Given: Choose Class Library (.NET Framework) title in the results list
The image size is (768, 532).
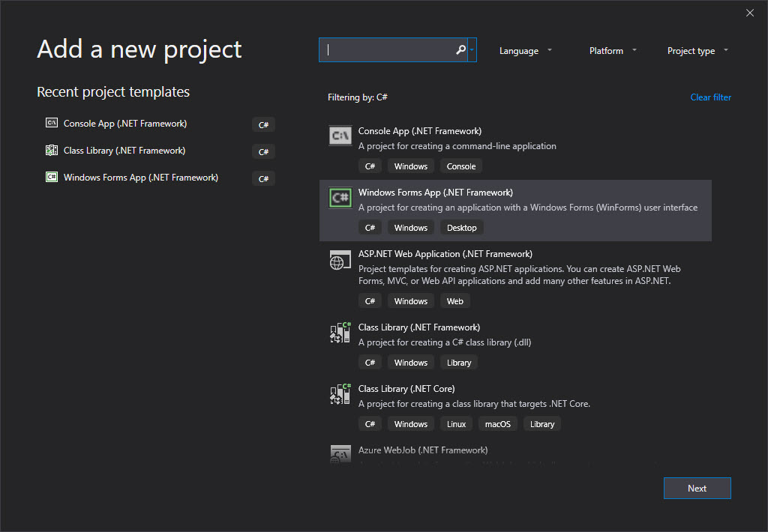Looking at the screenshot, I should point(418,327).
